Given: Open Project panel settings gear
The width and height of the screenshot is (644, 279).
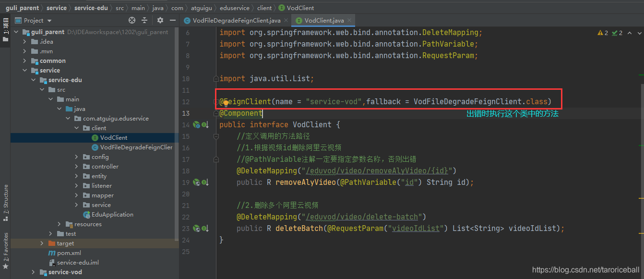Looking at the screenshot, I should tap(160, 20).
